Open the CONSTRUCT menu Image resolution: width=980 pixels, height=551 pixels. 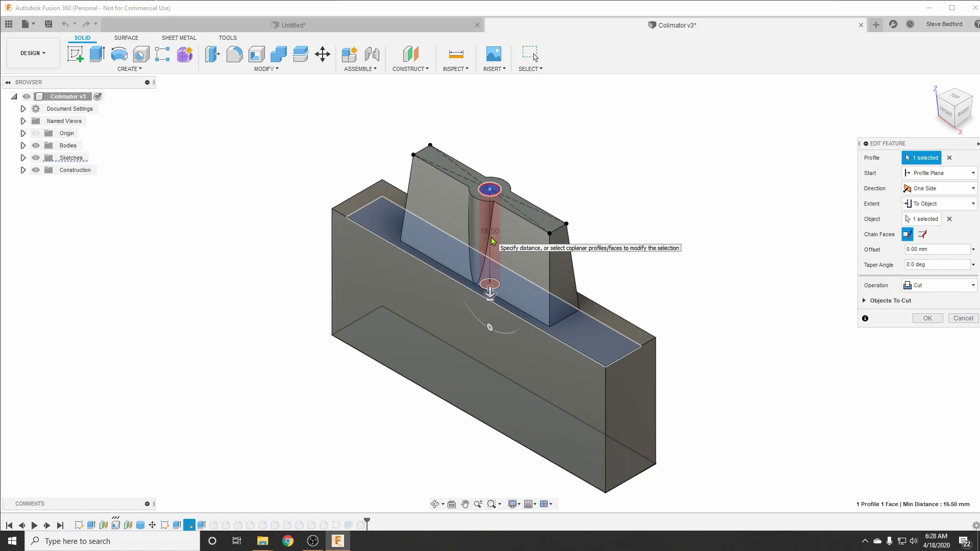[410, 69]
